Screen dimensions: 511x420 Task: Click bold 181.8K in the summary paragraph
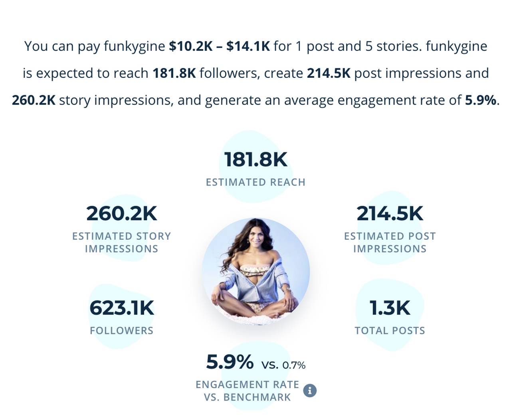(x=174, y=73)
